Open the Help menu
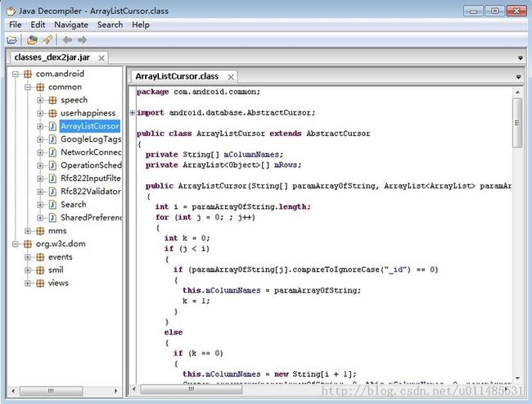This screenshot has height=404, width=532. 141,25
